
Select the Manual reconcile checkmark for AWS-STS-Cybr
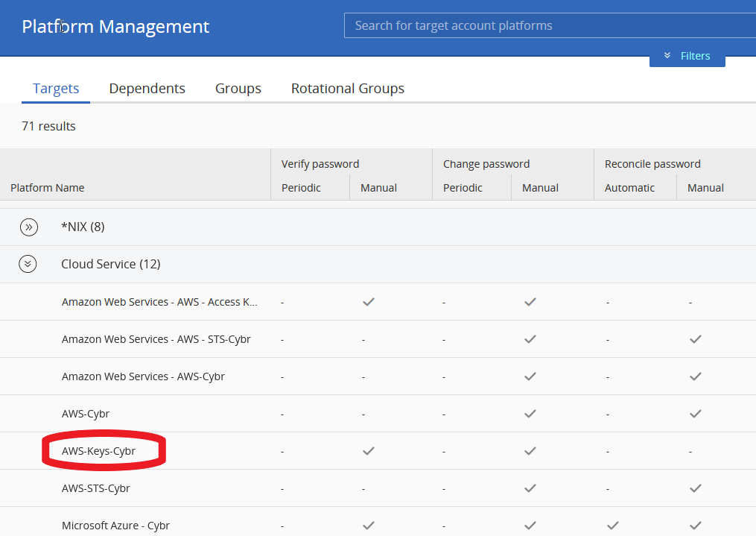695,488
